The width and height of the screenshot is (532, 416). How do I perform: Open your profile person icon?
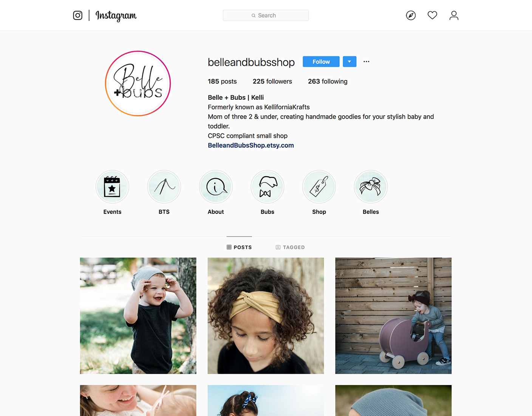[454, 15]
